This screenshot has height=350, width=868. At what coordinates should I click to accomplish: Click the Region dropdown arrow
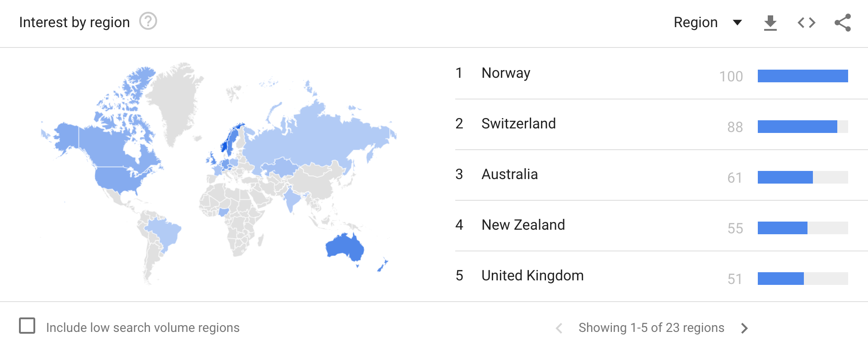tap(737, 23)
